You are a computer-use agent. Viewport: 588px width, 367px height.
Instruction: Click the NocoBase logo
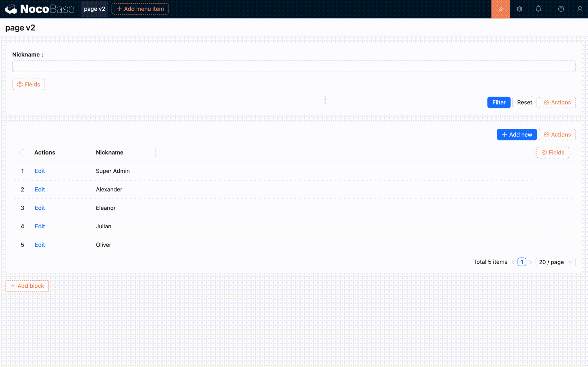click(39, 9)
